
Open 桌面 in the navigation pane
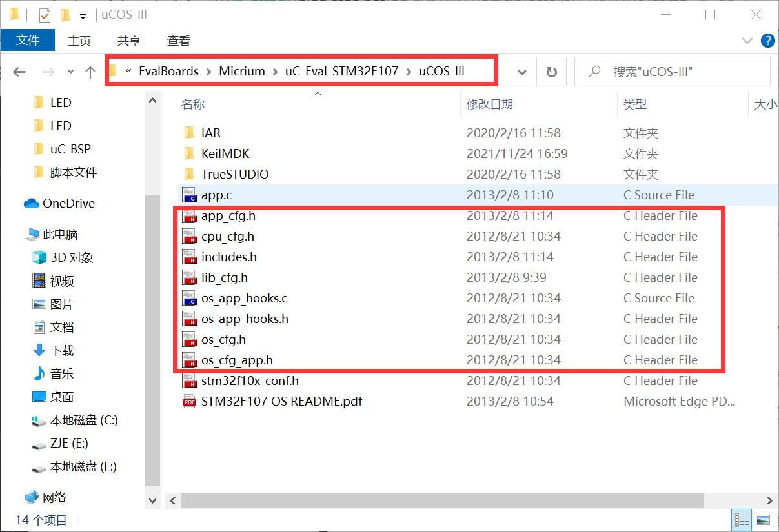[x=62, y=397]
